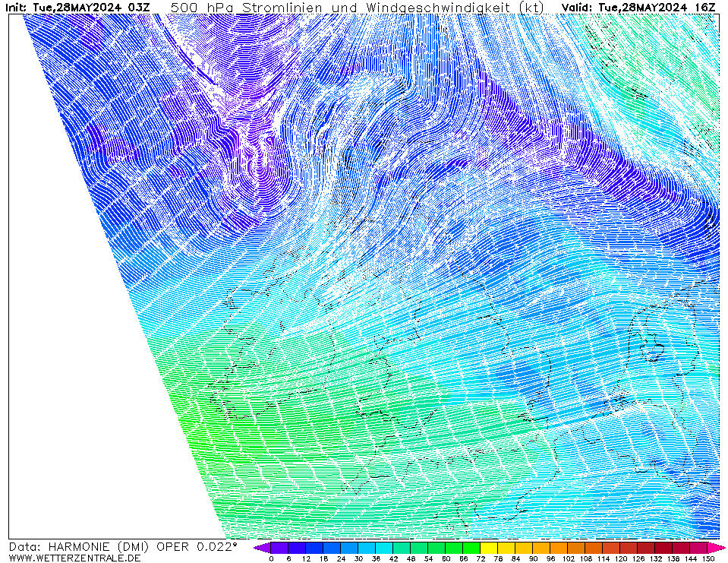Click the pink right arrow of the legend

[716, 548]
